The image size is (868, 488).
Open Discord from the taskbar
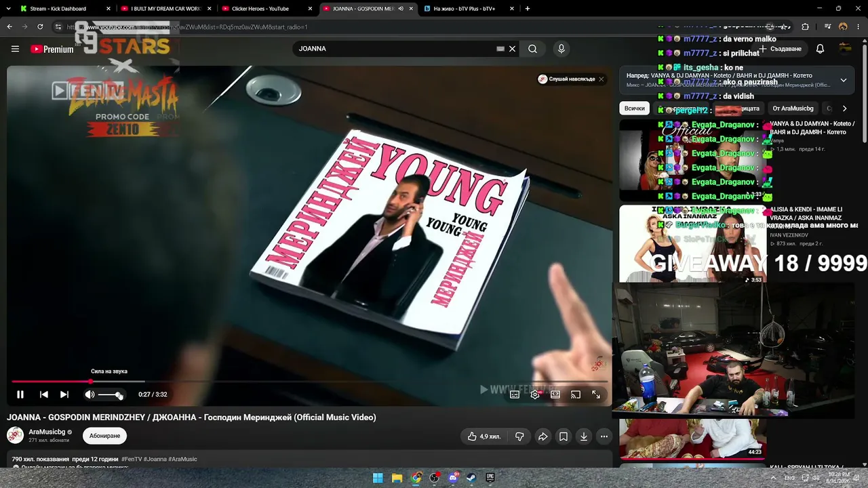454,478
